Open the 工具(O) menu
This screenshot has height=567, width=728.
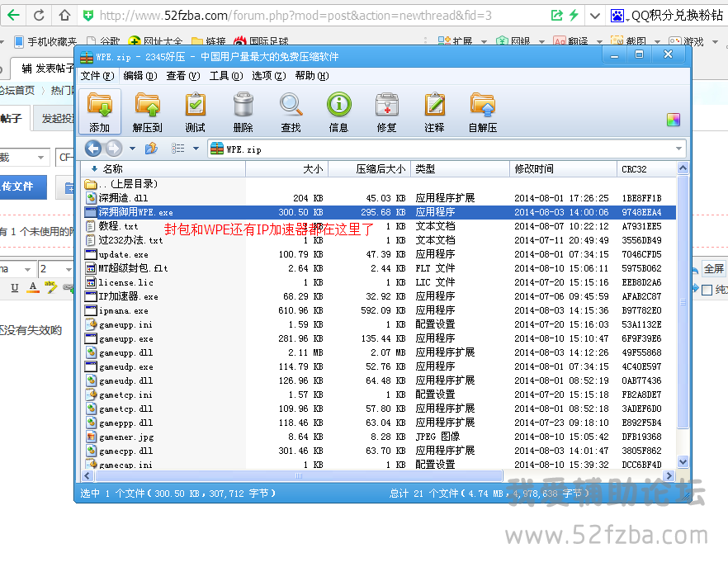[x=225, y=76]
